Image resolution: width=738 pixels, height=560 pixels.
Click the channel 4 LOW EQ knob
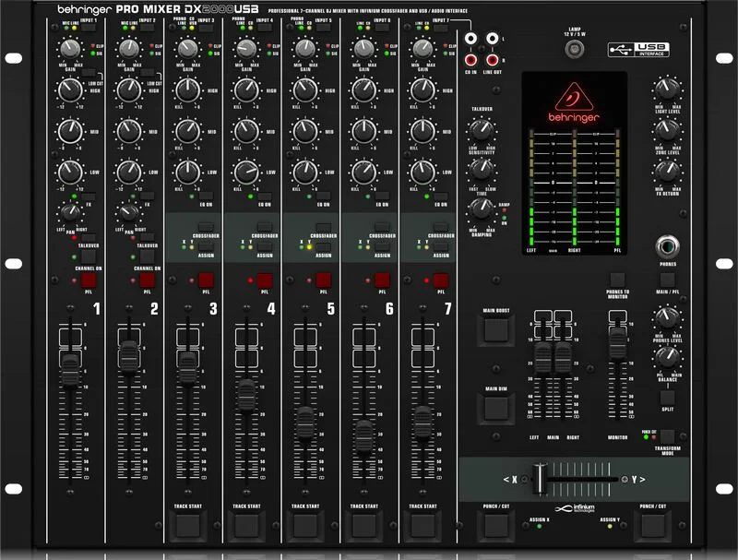click(x=246, y=172)
